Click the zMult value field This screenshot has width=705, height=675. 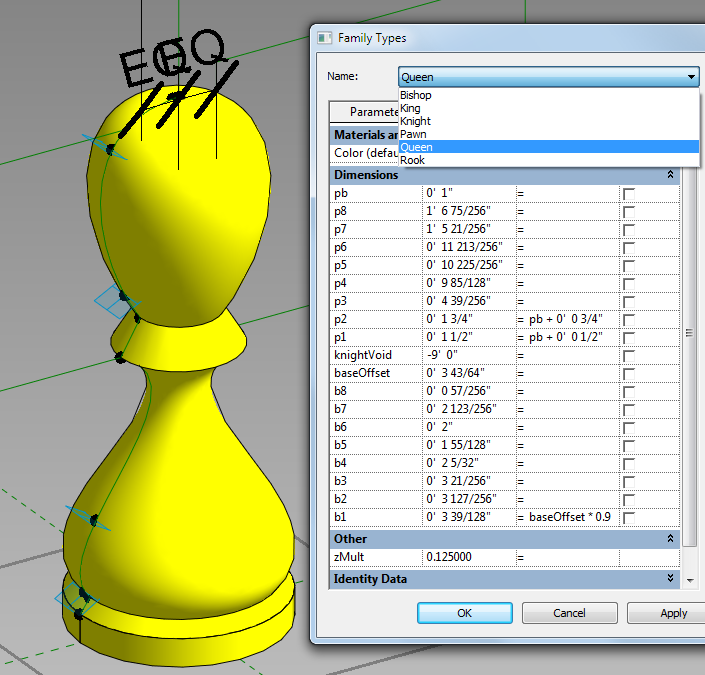tap(469, 557)
